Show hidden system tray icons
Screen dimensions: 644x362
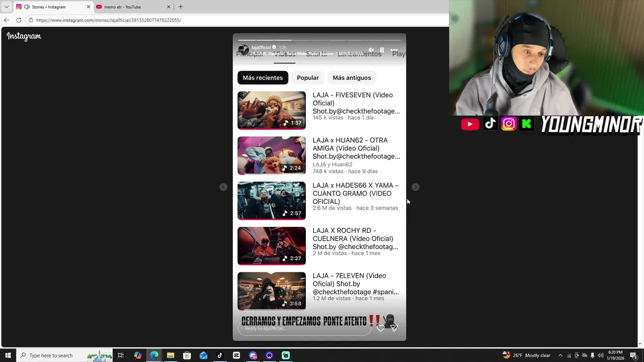tap(560, 355)
